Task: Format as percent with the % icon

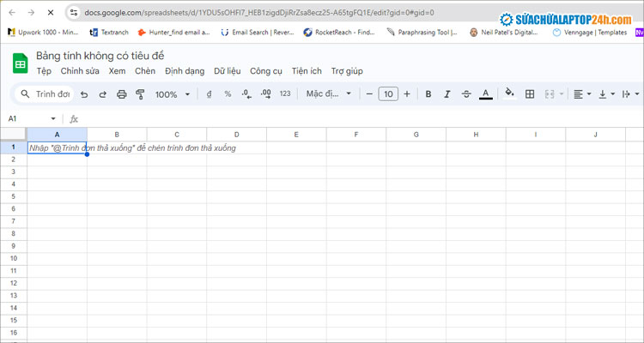Action: click(228, 94)
